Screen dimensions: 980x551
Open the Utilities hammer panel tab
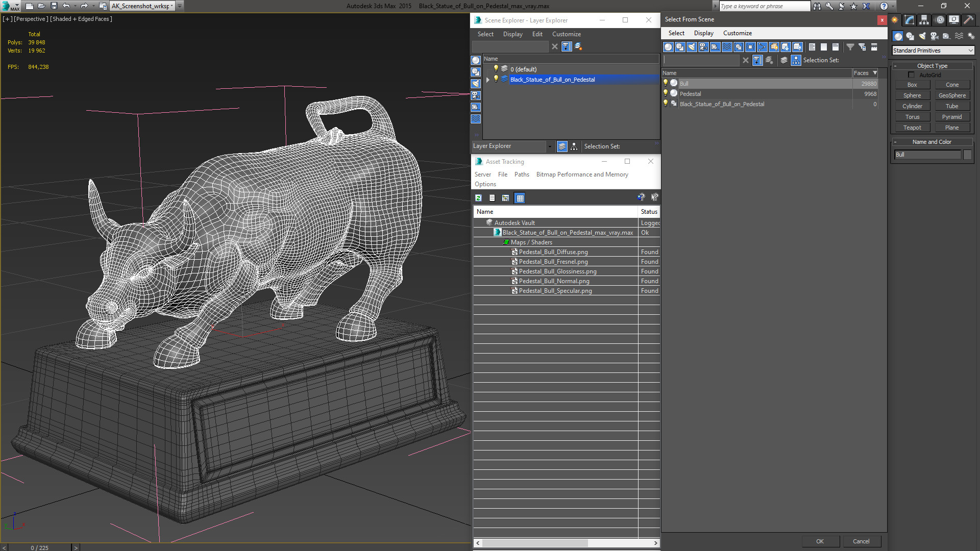pos(968,20)
